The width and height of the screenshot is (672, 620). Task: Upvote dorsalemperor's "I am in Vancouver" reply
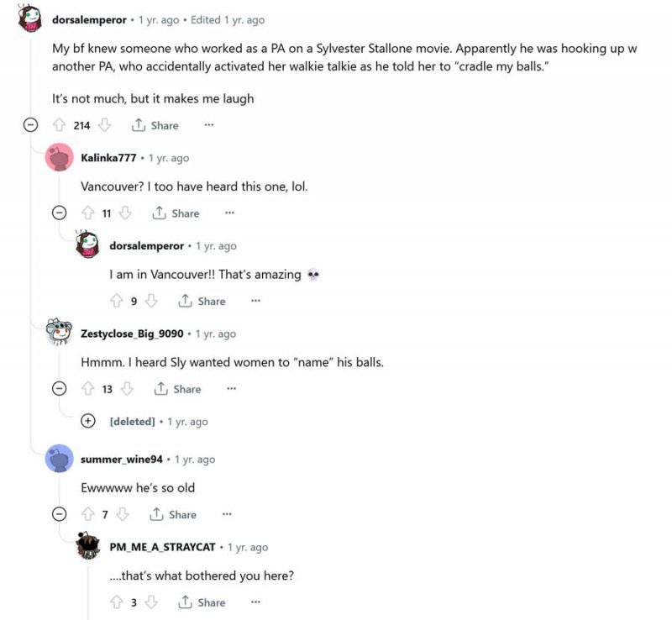[117, 301]
